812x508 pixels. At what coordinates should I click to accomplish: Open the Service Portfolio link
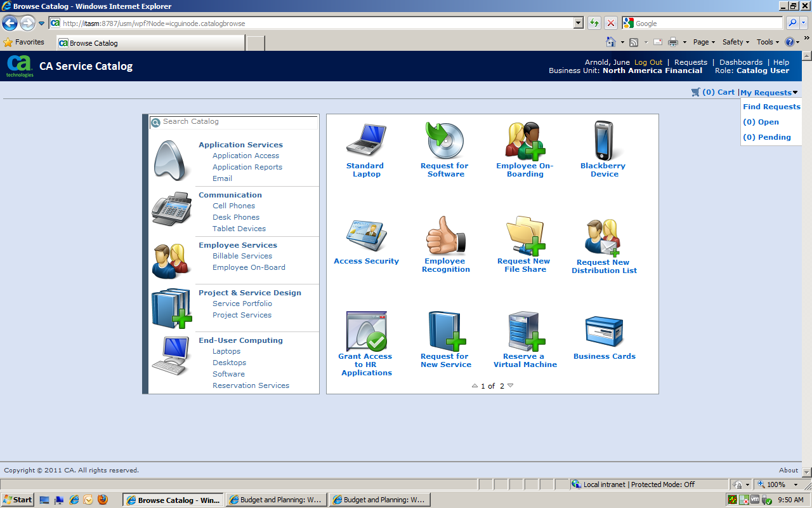[242, 304]
